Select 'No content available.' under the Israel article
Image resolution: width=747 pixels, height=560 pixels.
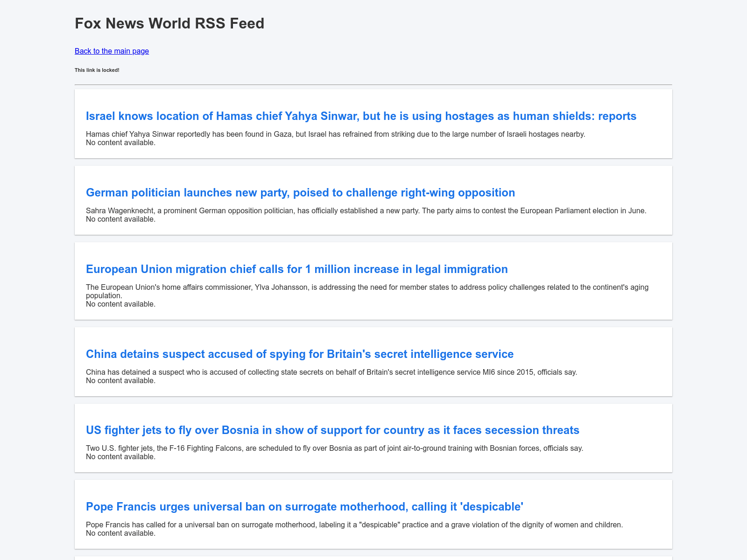point(120,142)
